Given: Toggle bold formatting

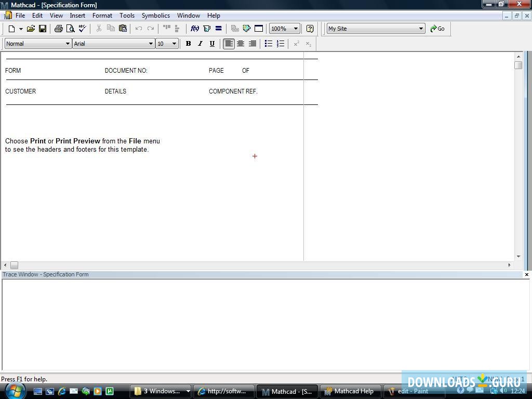Looking at the screenshot, I should (x=189, y=44).
